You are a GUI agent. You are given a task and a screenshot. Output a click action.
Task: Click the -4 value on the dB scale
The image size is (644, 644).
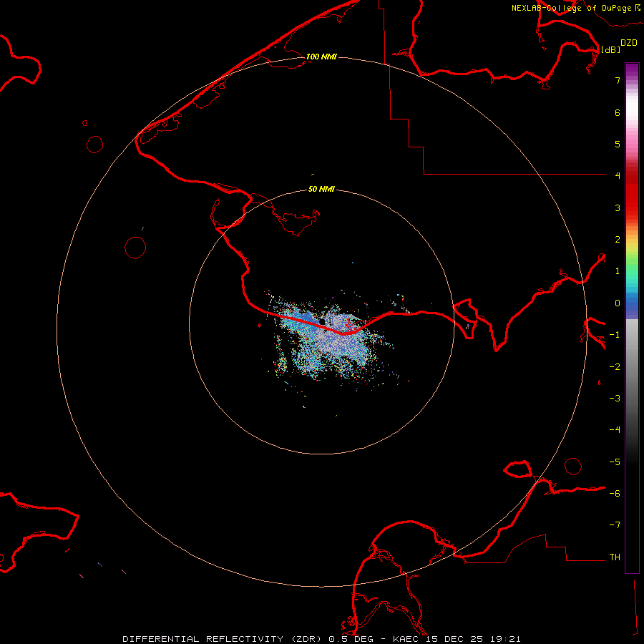(x=615, y=429)
